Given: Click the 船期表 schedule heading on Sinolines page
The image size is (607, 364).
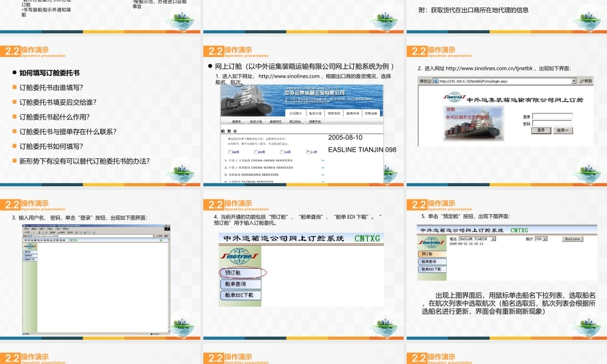Looking at the screenshot, I should [229, 131].
